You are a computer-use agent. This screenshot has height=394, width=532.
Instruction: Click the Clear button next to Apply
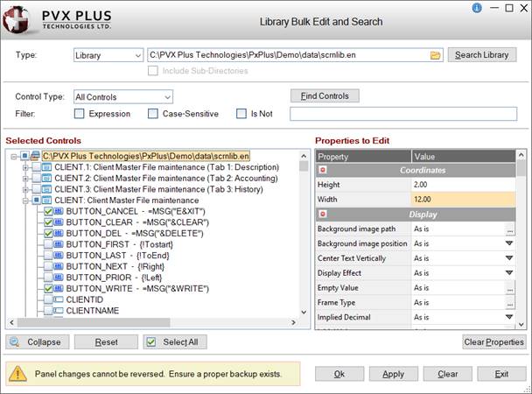[447, 374]
